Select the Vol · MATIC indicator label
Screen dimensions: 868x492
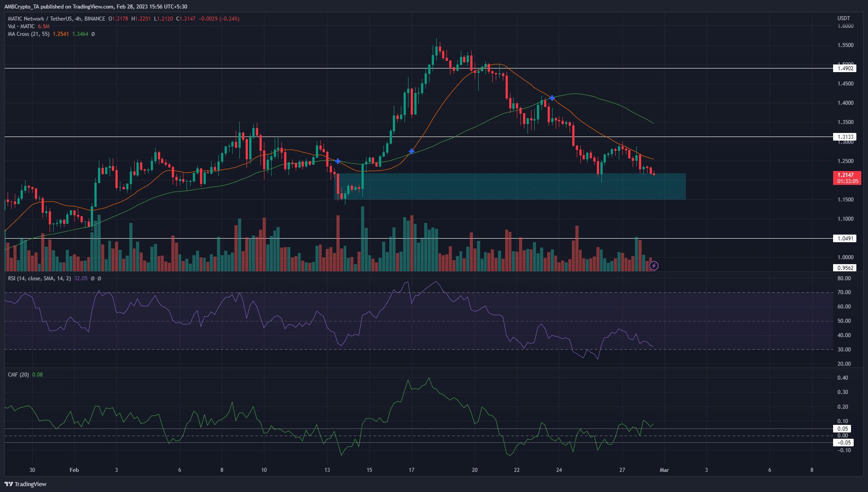[21, 26]
